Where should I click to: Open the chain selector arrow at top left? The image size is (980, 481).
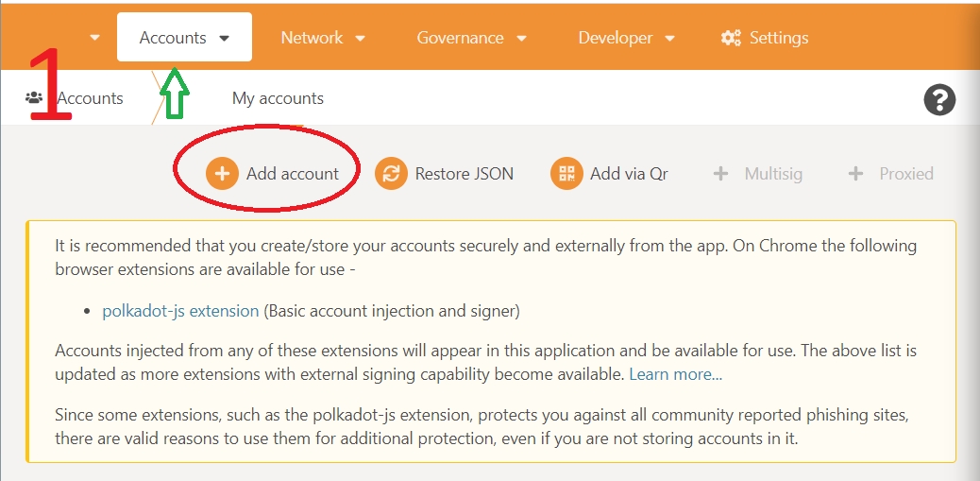[x=94, y=38]
